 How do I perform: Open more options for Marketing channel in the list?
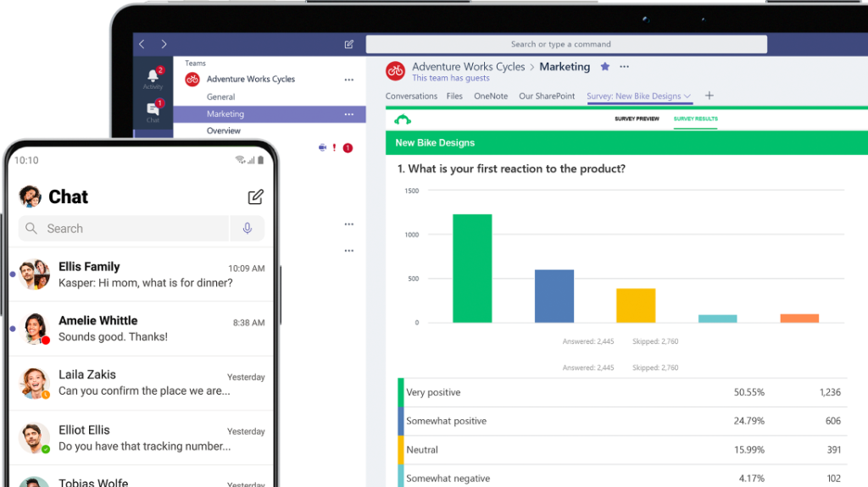[x=348, y=114]
